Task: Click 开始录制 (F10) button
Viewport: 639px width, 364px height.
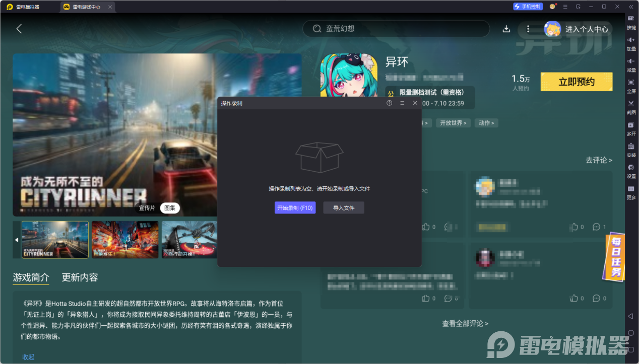Action: [x=295, y=208]
